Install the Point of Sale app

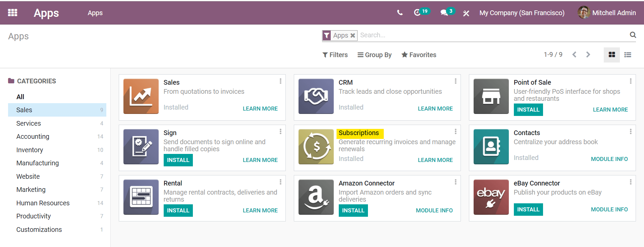coord(528,110)
